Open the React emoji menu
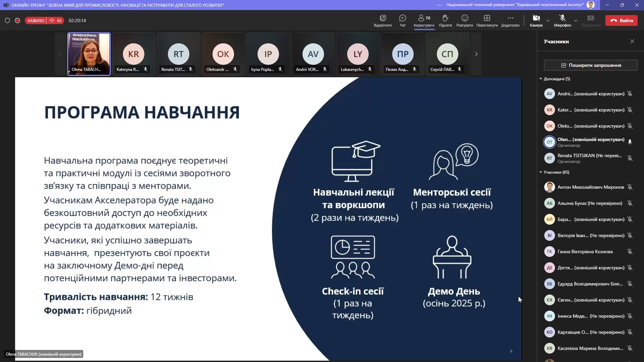The width and height of the screenshot is (644, 362). [465, 20]
